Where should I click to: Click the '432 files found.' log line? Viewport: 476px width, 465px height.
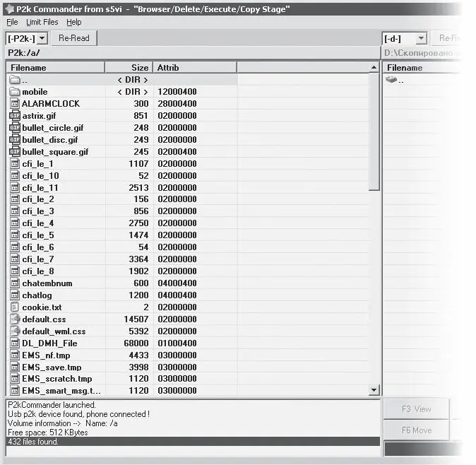coord(193,441)
